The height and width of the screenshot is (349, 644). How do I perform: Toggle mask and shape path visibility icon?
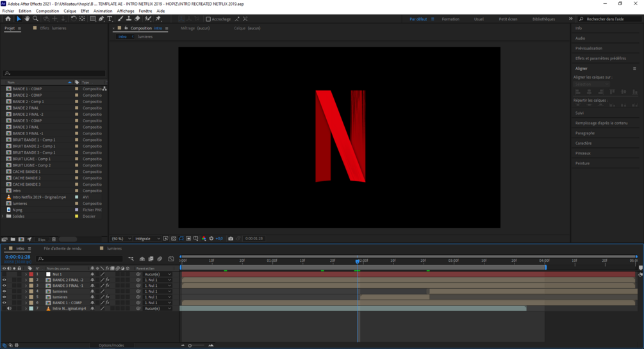pyautogui.click(x=181, y=239)
